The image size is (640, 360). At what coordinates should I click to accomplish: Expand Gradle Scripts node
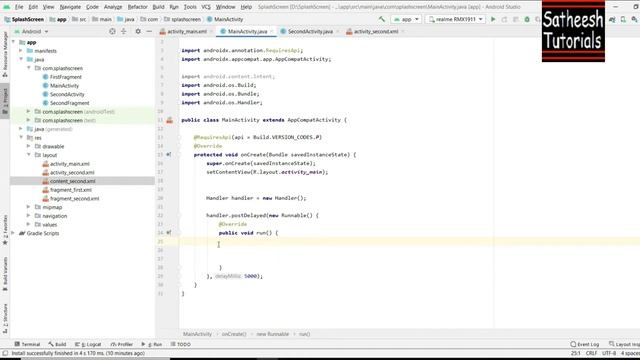(x=13, y=233)
